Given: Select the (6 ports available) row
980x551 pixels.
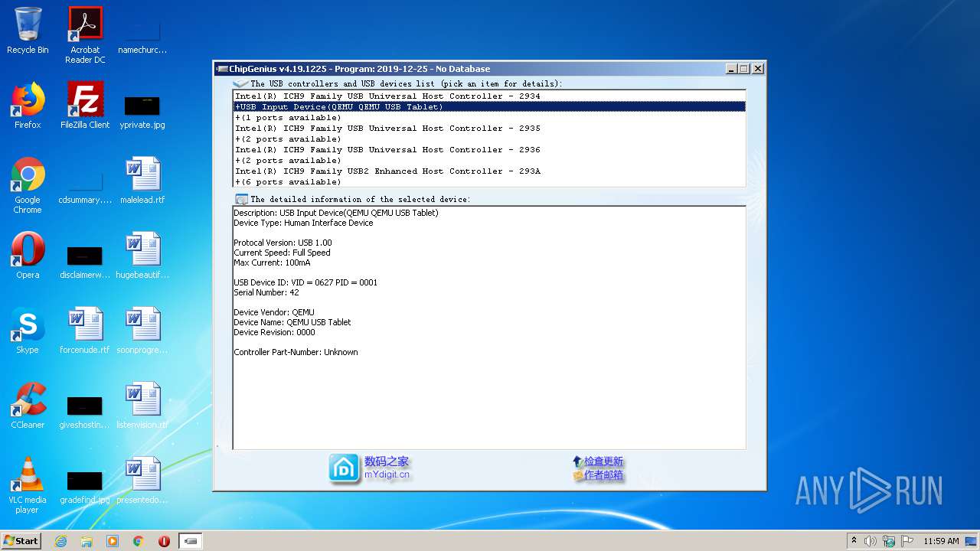Looking at the screenshot, I should pos(489,182).
